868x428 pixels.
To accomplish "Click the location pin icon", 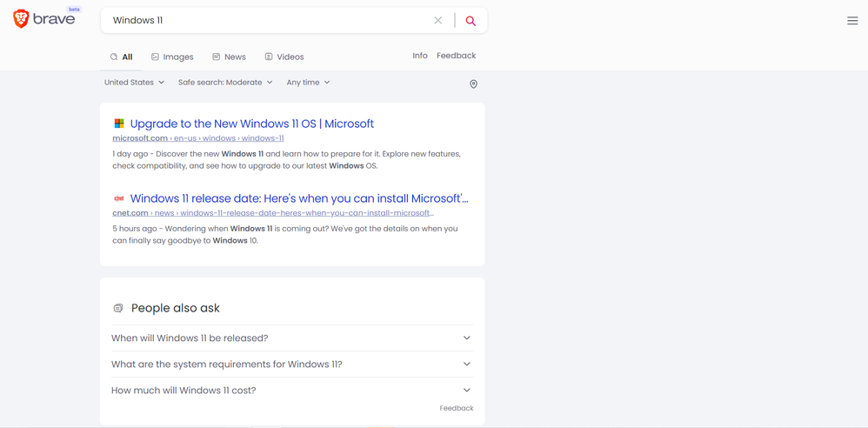I will point(473,84).
